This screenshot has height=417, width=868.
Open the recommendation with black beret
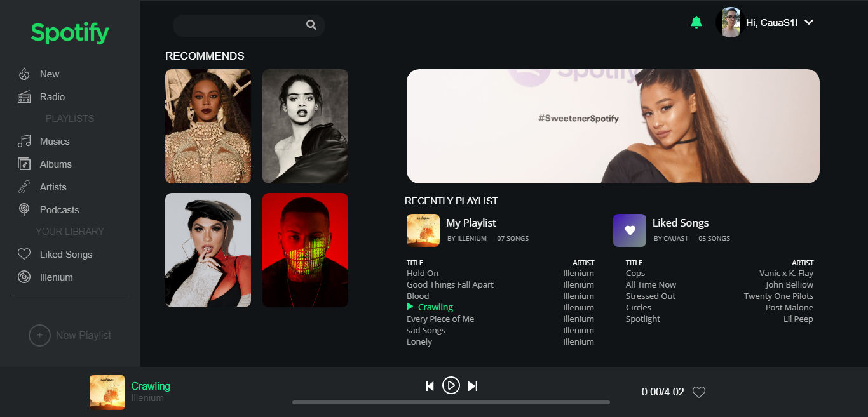(x=208, y=250)
